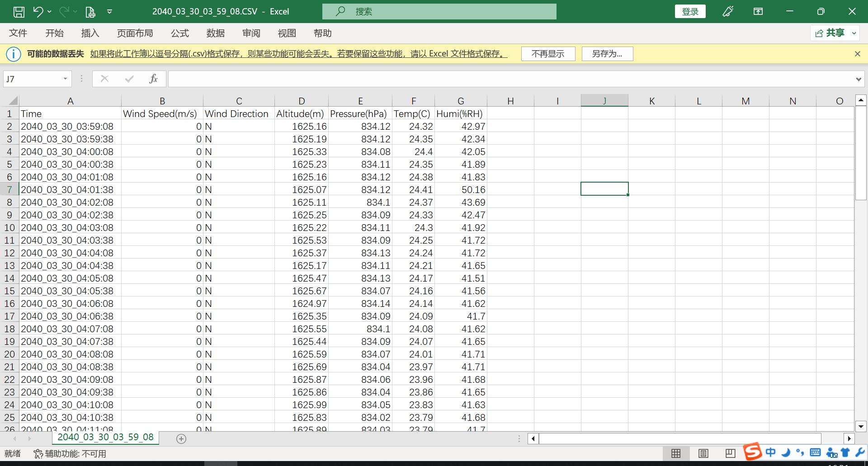Save the workbook using the Save icon
Screen dimensions: 868x466
point(19,12)
